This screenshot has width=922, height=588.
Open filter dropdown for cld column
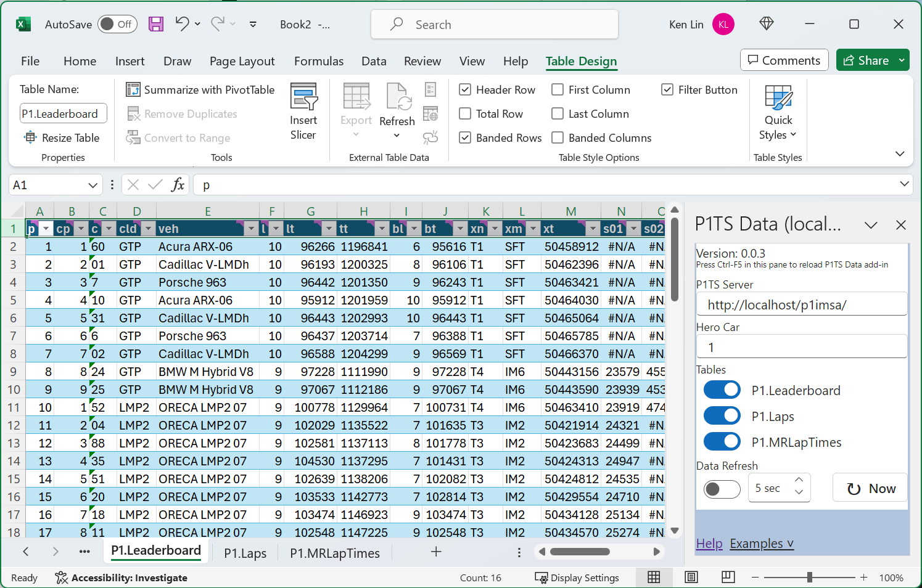click(148, 229)
